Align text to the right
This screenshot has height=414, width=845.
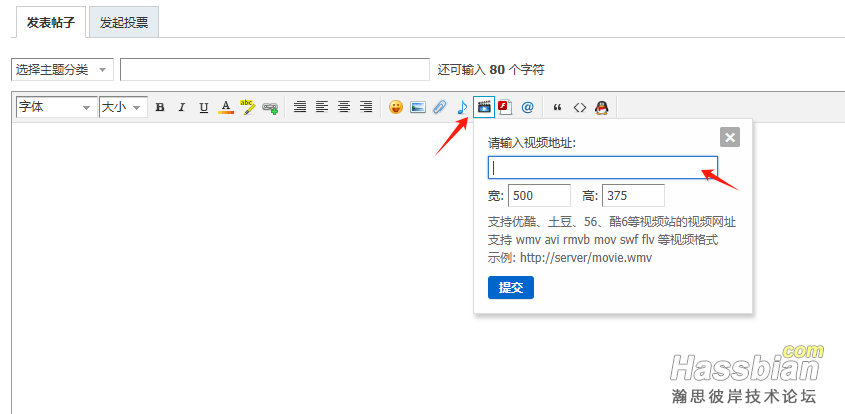[x=366, y=107]
